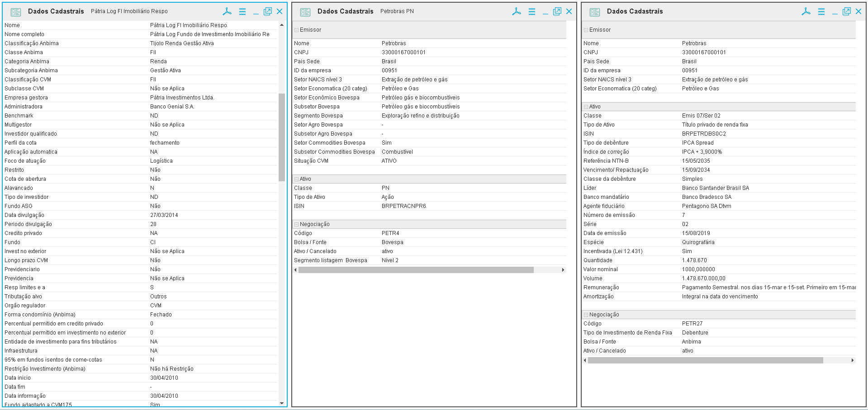Open the hamburger menu in Petrobras PN panel
The width and height of the screenshot is (868, 410).
pos(532,12)
